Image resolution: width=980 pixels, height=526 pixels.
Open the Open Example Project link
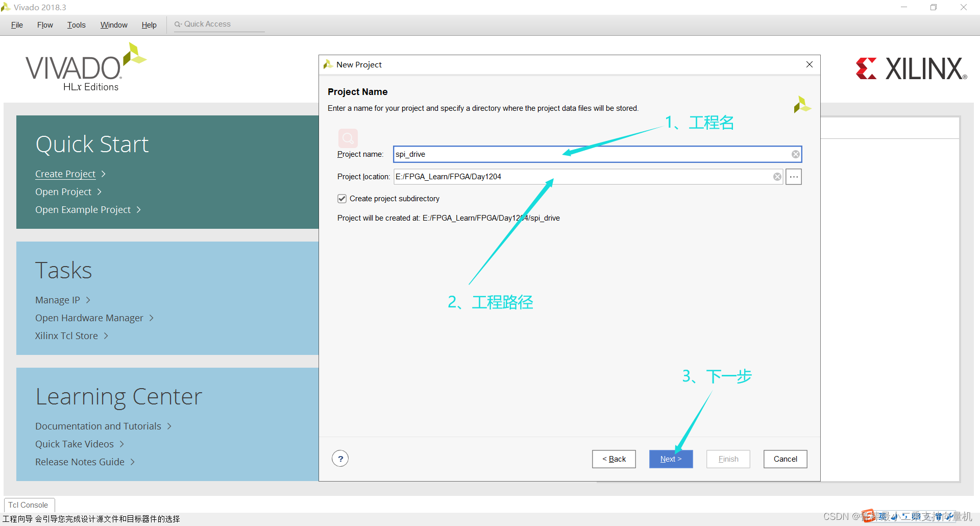pos(83,210)
